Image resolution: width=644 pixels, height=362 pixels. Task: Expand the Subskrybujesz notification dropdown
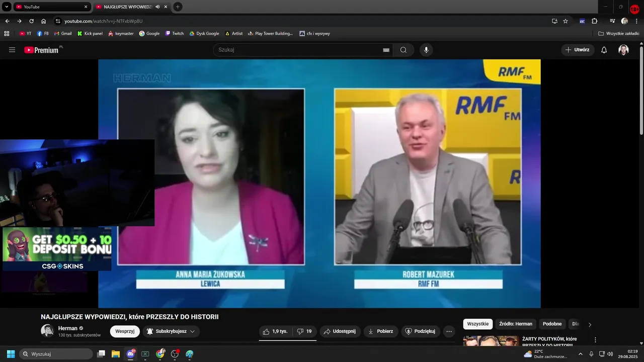[171, 331]
